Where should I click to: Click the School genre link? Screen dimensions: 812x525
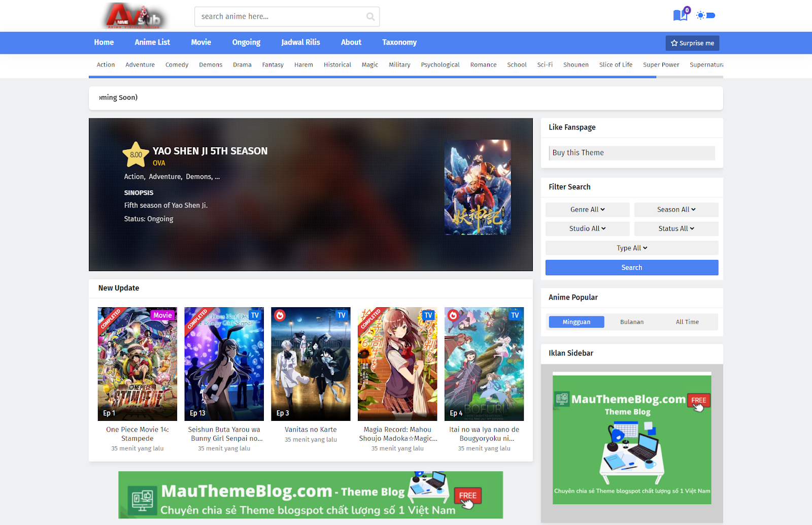pyautogui.click(x=517, y=65)
